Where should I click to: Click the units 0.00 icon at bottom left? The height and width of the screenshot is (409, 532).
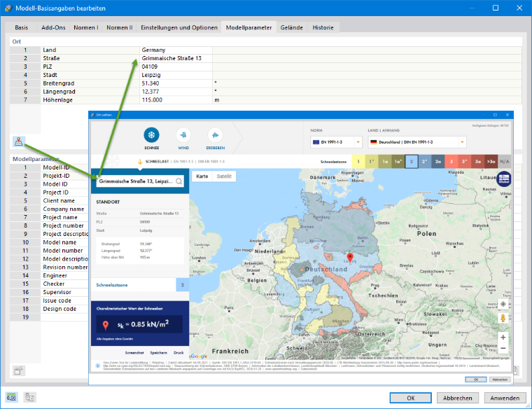[11, 397]
